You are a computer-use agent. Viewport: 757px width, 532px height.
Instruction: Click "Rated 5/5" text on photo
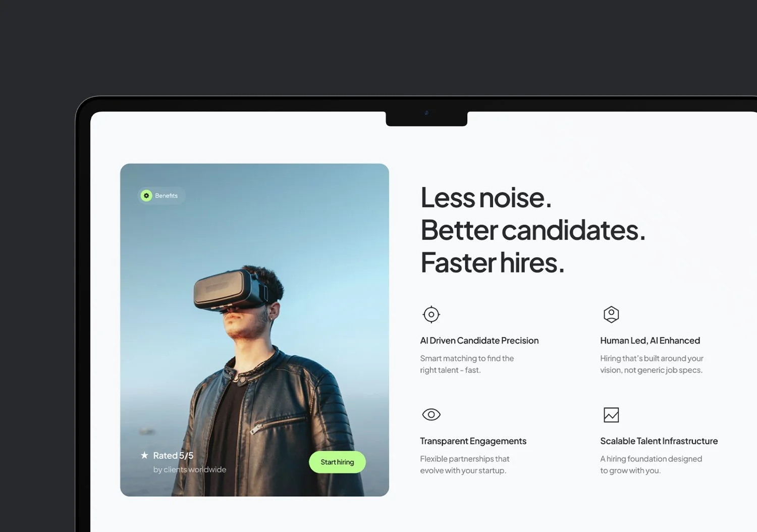(173, 455)
